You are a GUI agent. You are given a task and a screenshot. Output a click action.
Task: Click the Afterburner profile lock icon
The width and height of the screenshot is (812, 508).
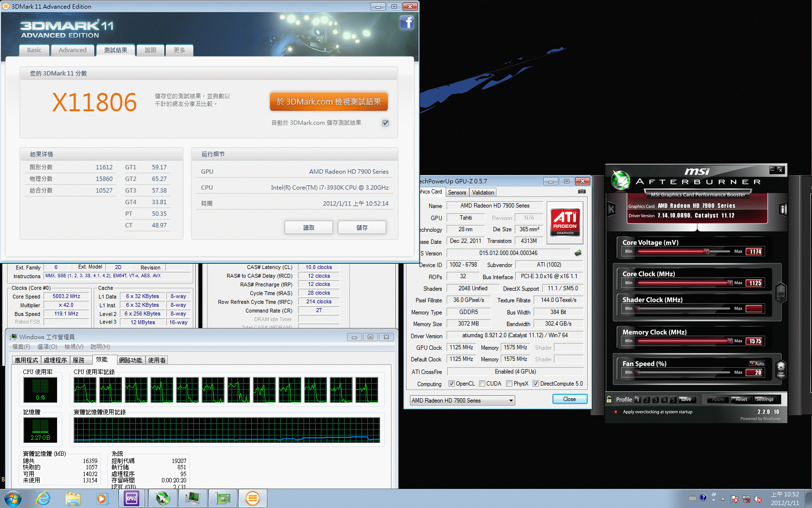pos(609,399)
